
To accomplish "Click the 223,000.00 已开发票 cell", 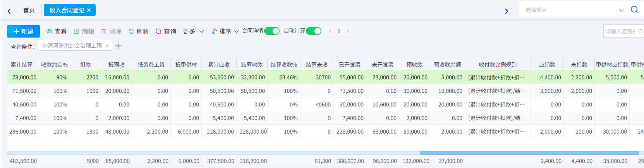I will pos(350,132).
